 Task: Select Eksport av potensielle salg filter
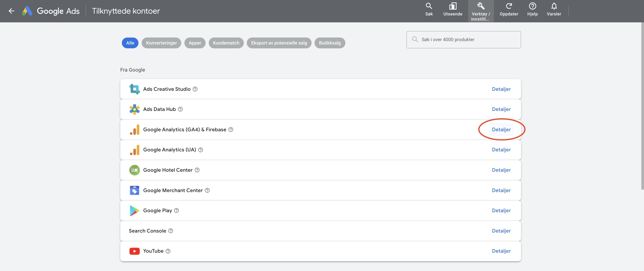pyautogui.click(x=279, y=43)
